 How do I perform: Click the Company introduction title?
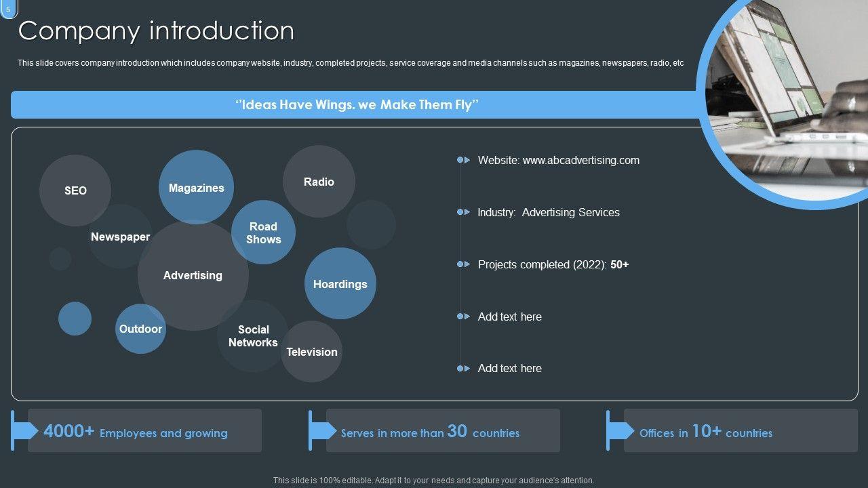click(x=156, y=30)
